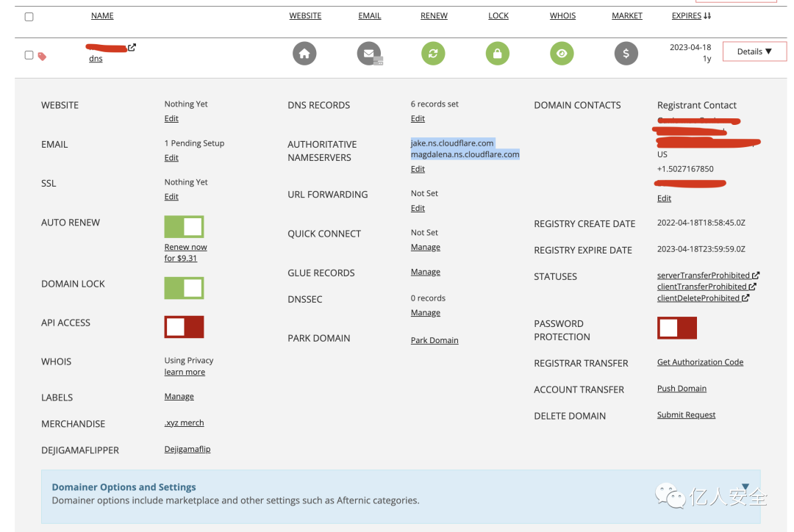Expand Domainer Options and Settings arrow
Screen dimensions: 794x532
click(x=745, y=486)
